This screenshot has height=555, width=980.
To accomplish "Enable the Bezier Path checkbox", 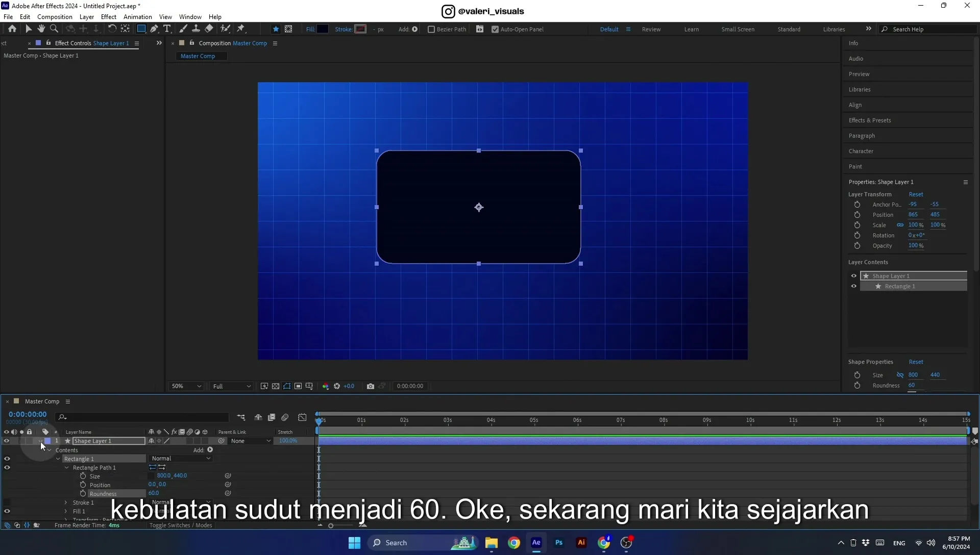I will [431, 29].
